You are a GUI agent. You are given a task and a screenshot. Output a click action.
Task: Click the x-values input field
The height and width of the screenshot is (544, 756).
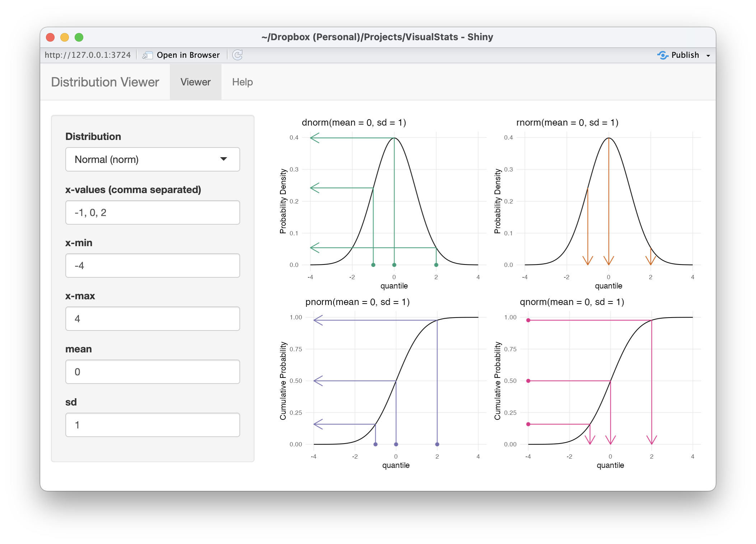(153, 212)
